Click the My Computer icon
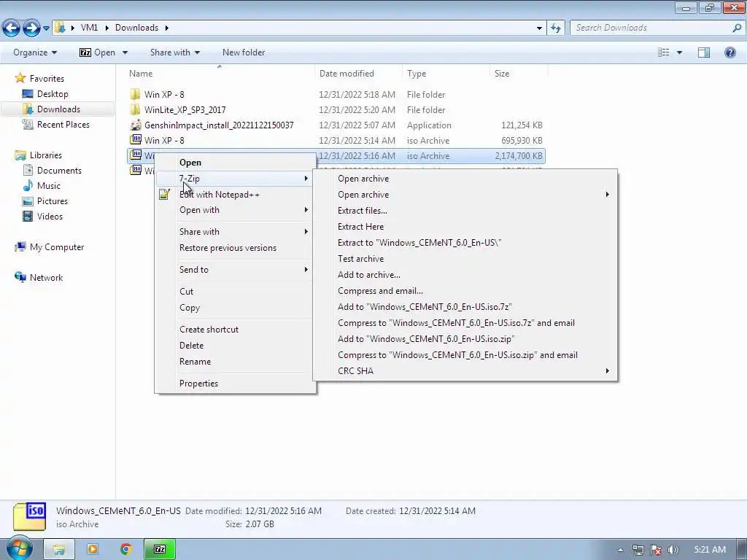 coord(20,246)
